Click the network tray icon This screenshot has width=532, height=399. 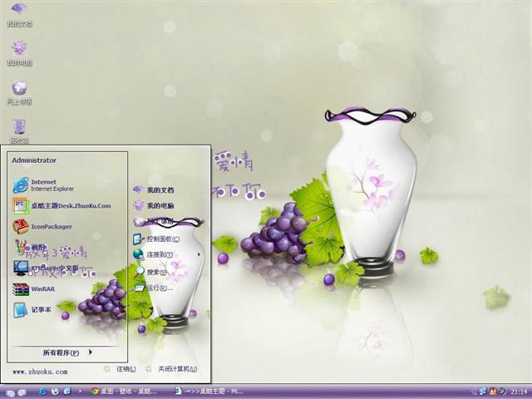click(x=482, y=392)
